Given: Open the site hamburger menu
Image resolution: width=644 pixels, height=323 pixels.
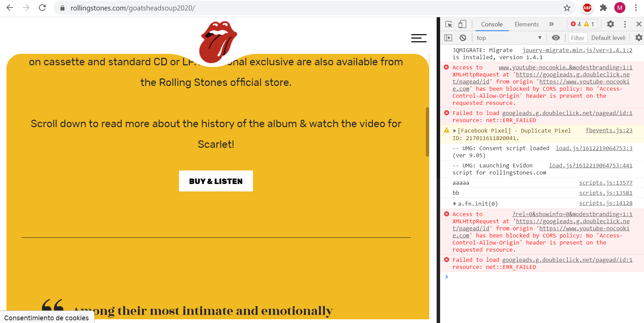Looking at the screenshot, I should (x=419, y=38).
